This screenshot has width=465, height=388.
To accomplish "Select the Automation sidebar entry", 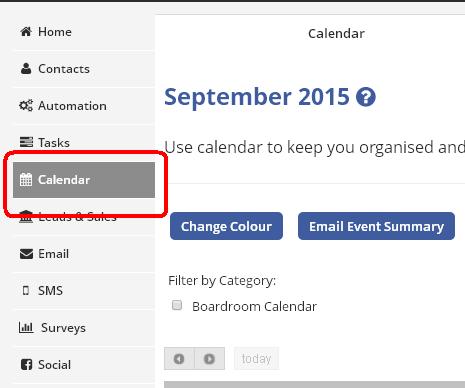I will 84,106.
